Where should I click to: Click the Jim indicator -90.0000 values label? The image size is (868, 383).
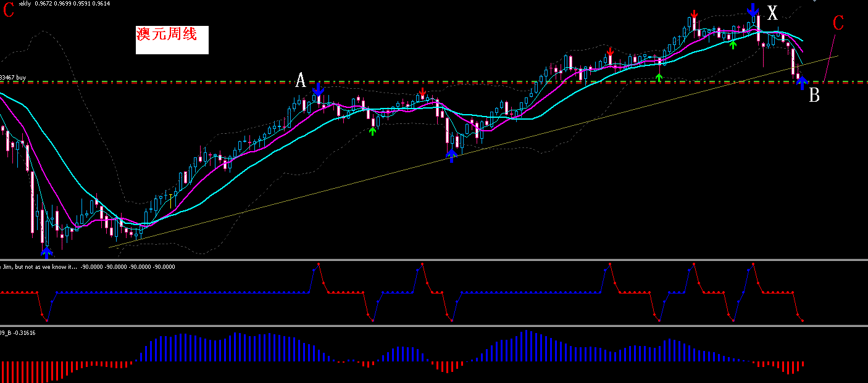[x=88, y=267]
